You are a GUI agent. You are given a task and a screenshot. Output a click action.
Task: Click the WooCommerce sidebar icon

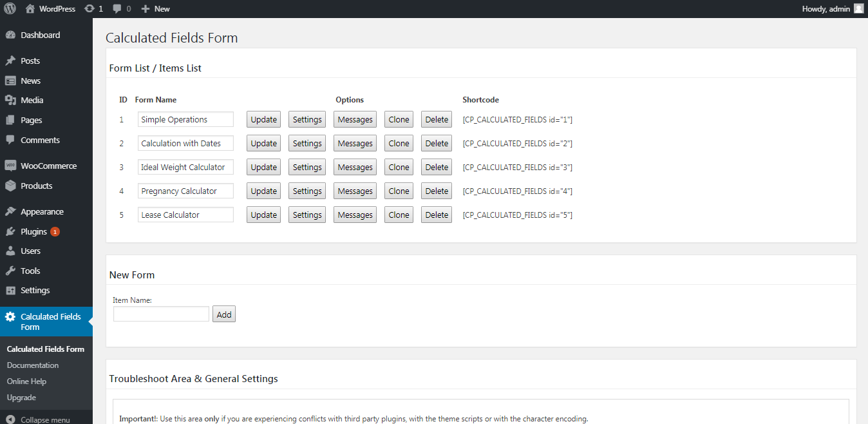click(10, 166)
